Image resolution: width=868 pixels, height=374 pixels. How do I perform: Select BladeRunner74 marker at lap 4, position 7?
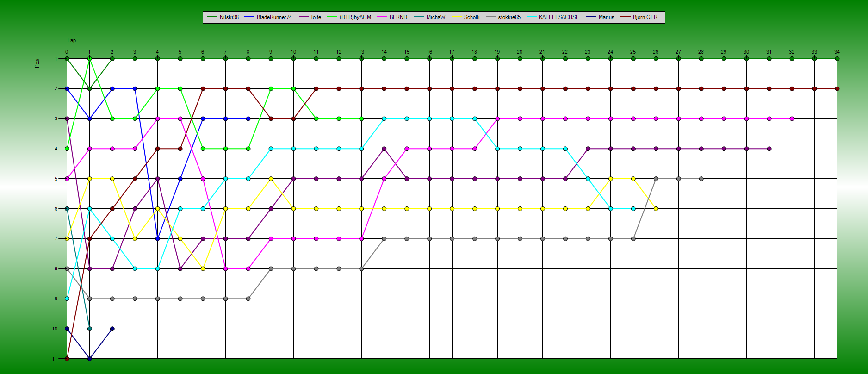158,239
